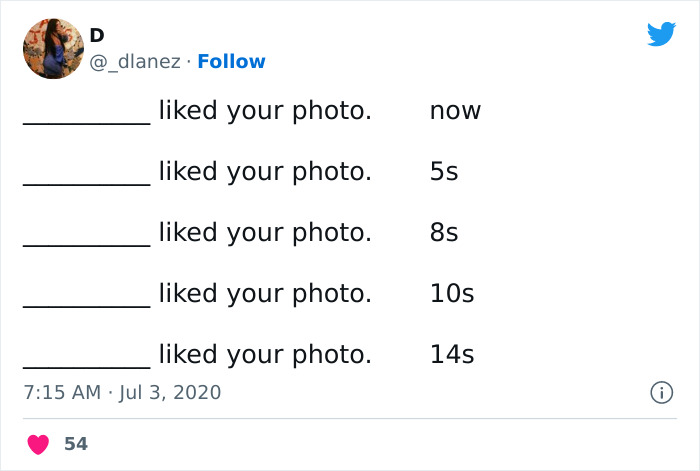
Task: Click the Twitter bird logo
Action: coord(661,35)
